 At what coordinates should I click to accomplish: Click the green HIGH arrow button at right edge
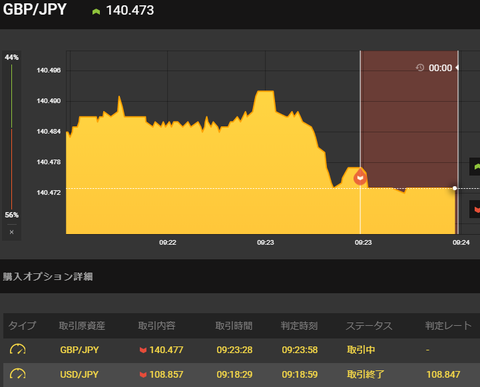click(475, 167)
